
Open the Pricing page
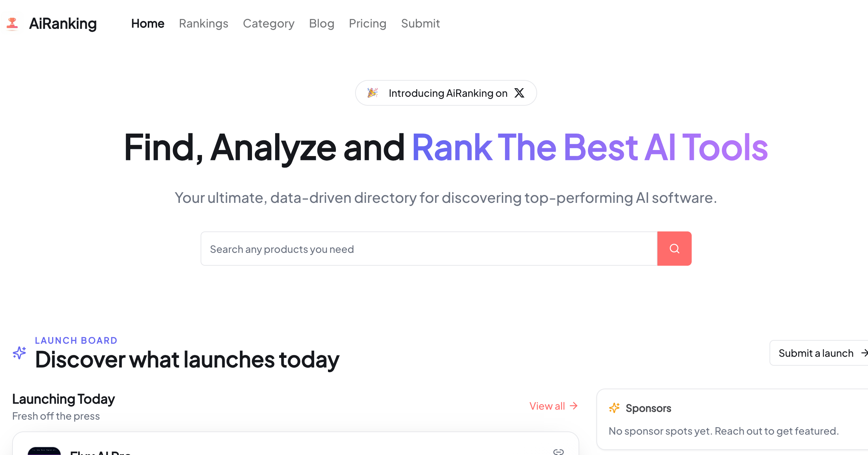tap(368, 24)
